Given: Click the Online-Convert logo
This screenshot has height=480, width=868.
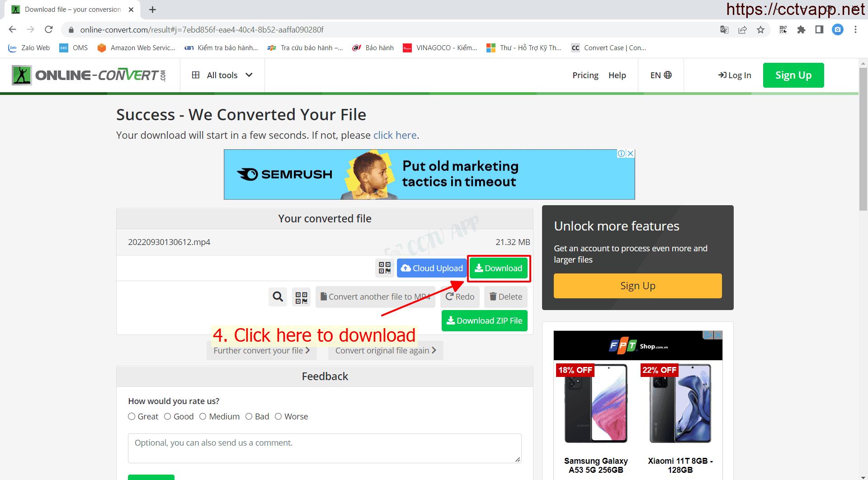Looking at the screenshot, I should (89, 75).
